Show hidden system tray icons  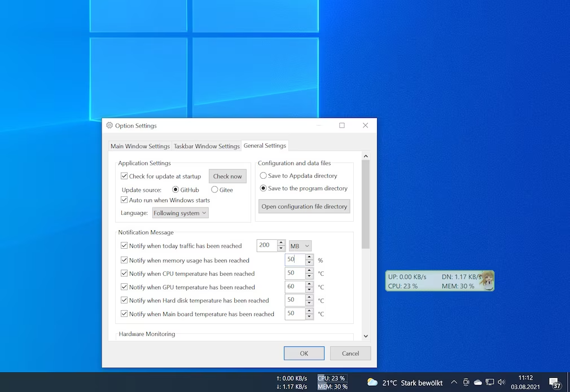tap(454, 382)
